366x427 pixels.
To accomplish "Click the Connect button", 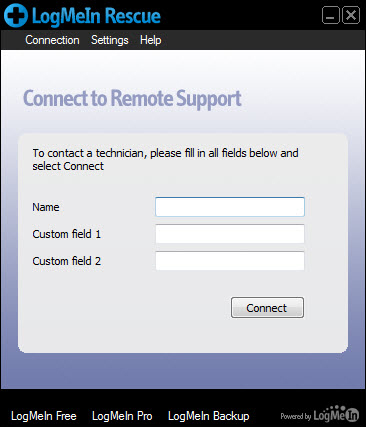I will [x=267, y=308].
